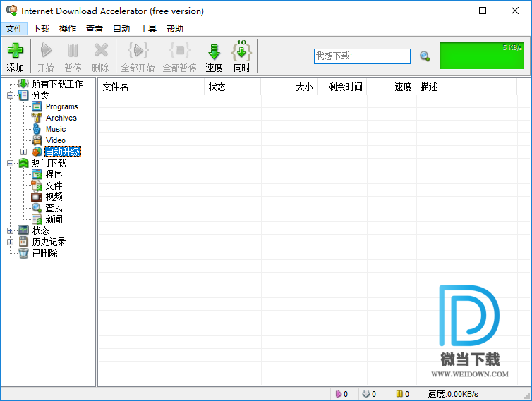Open the 文件 menu
This screenshot has height=401, width=532.
(14, 28)
